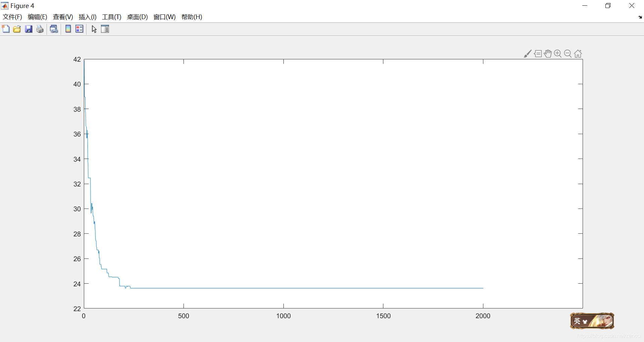Click the y-axis tick label 28

(x=77, y=234)
